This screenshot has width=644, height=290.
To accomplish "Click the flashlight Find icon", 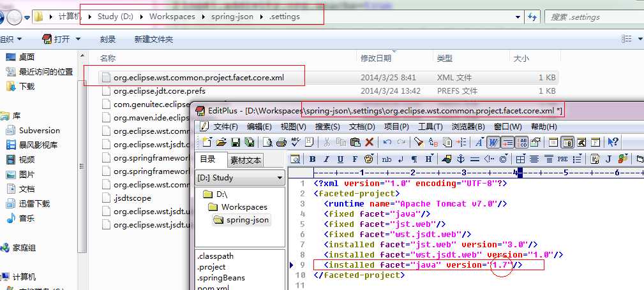I will coord(419,142).
